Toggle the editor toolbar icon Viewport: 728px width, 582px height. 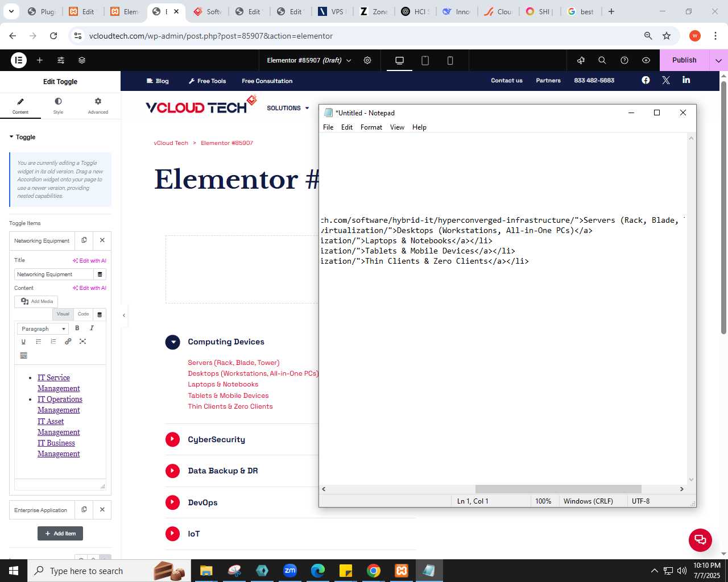click(x=23, y=356)
